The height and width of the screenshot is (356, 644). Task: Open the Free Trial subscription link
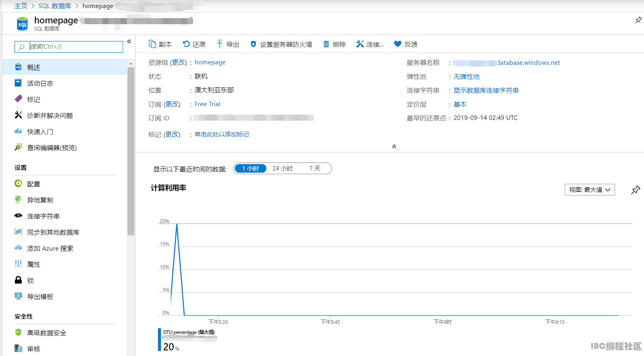(208, 104)
